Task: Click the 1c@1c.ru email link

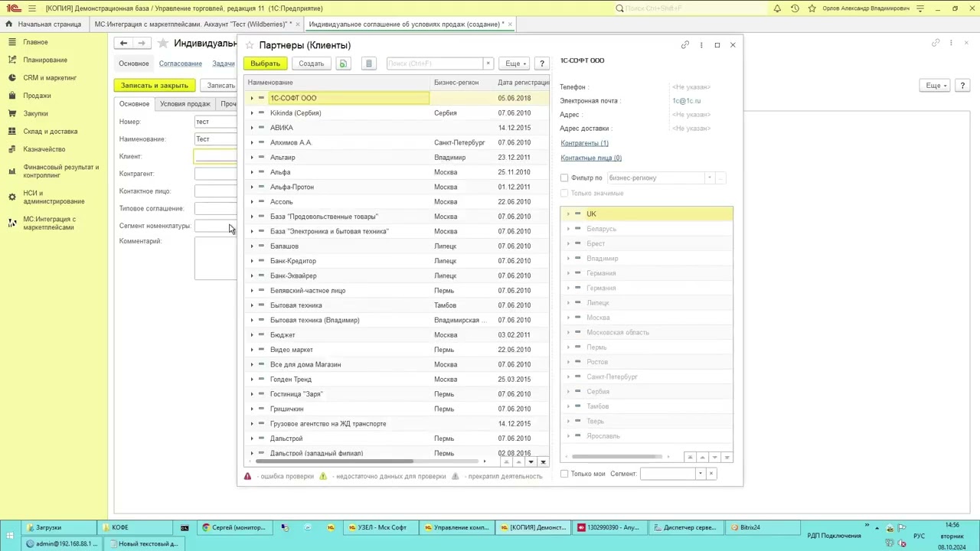Action: pyautogui.click(x=686, y=101)
